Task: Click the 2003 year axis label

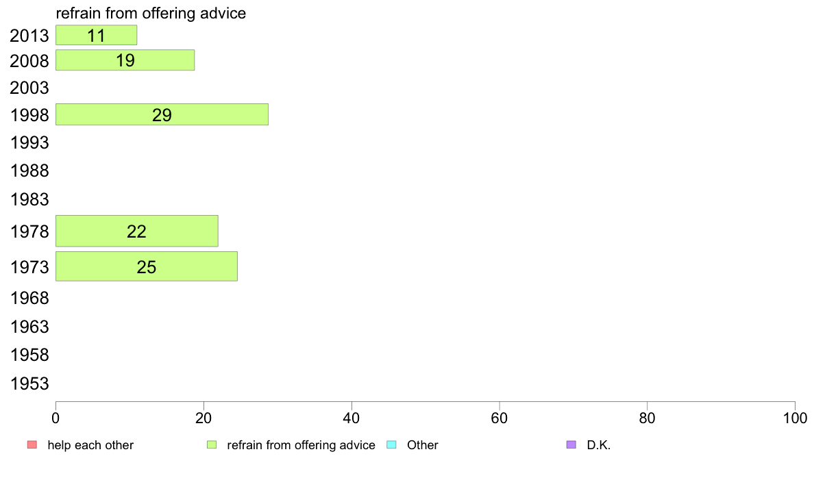Action: (29, 88)
